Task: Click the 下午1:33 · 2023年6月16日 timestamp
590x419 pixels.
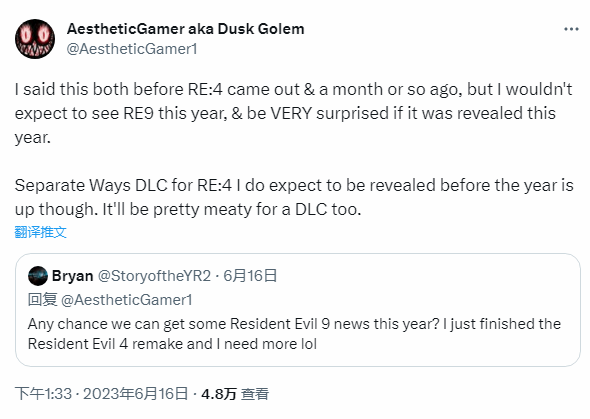Action: point(101,394)
